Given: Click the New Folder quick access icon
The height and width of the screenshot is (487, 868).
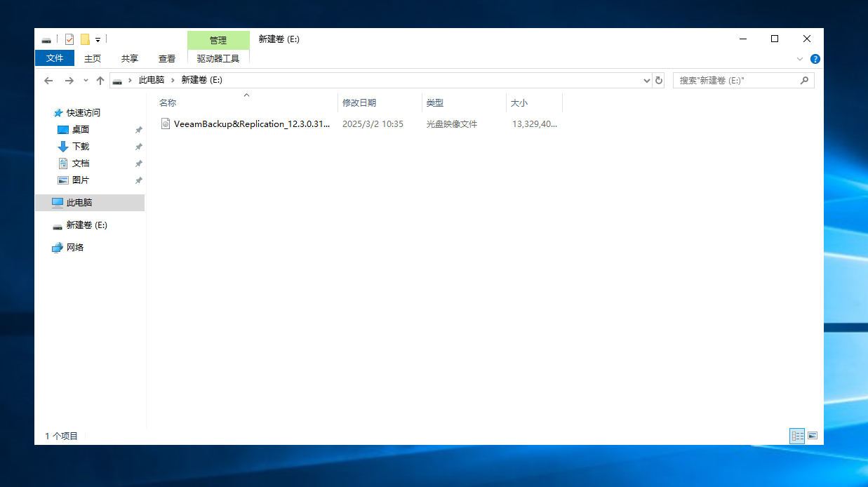Looking at the screenshot, I should (x=85, y=39).
